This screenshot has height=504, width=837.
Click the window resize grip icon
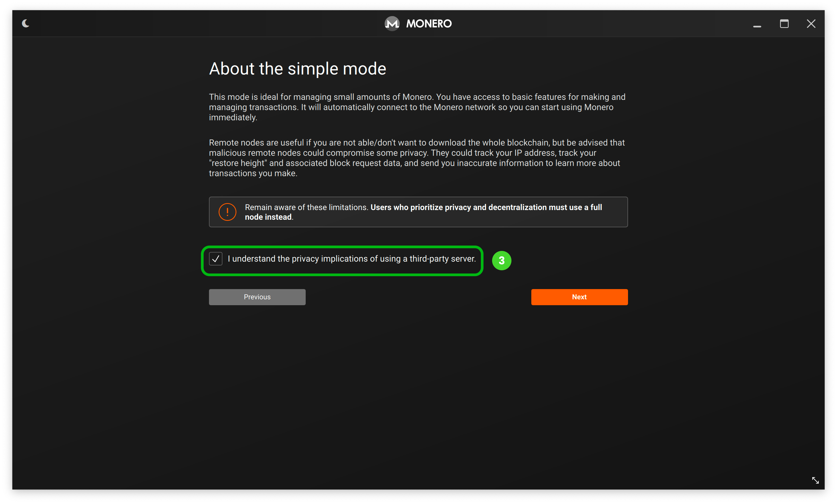pos(815,480)
